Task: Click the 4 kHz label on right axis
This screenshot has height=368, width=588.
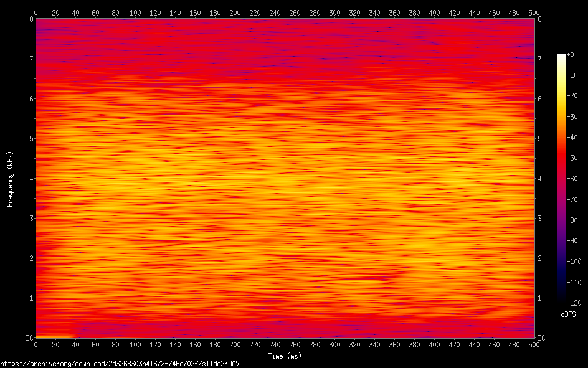Action: point(539,179)
